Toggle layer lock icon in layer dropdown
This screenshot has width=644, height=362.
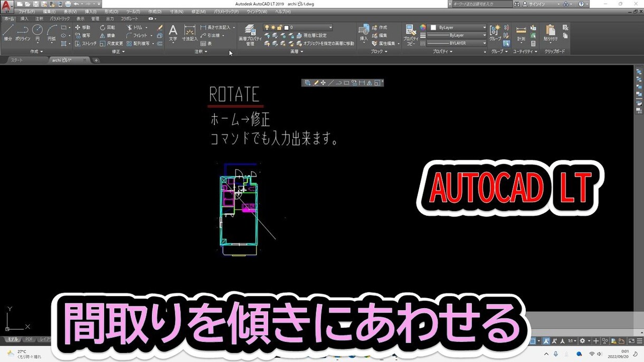(280, 27)
